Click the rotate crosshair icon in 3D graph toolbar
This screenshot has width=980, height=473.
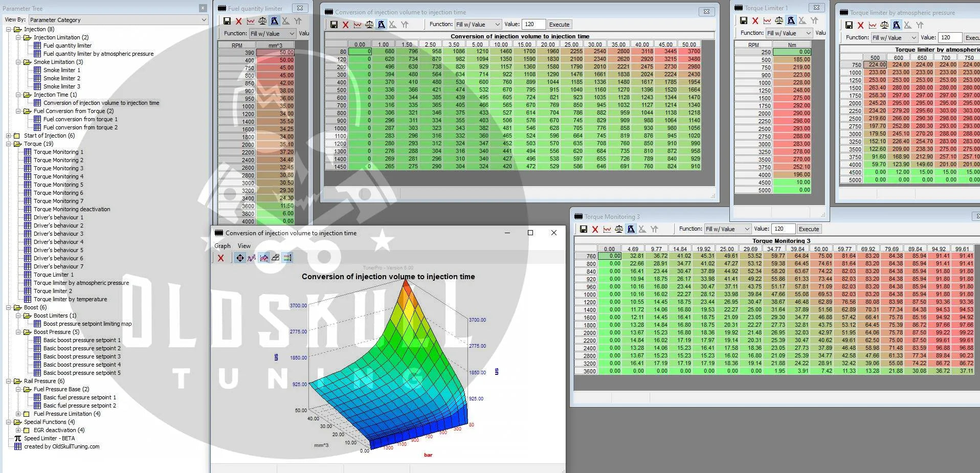240,258
